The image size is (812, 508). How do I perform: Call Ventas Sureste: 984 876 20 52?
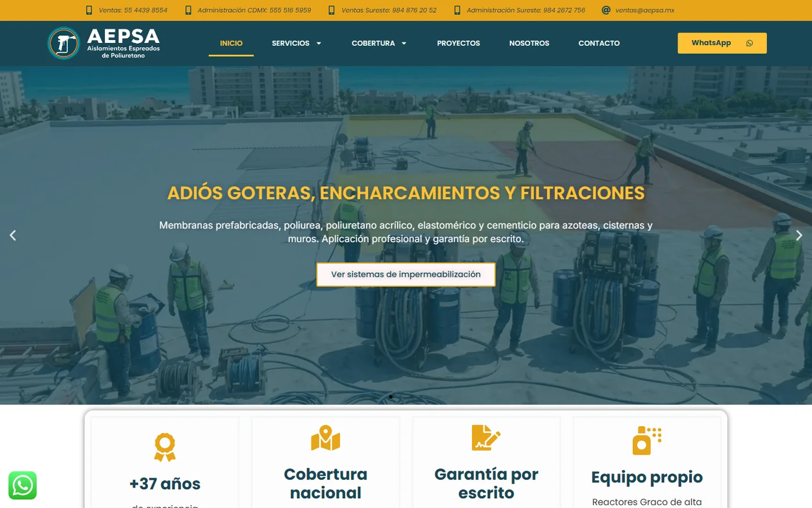tap(389, 10)
